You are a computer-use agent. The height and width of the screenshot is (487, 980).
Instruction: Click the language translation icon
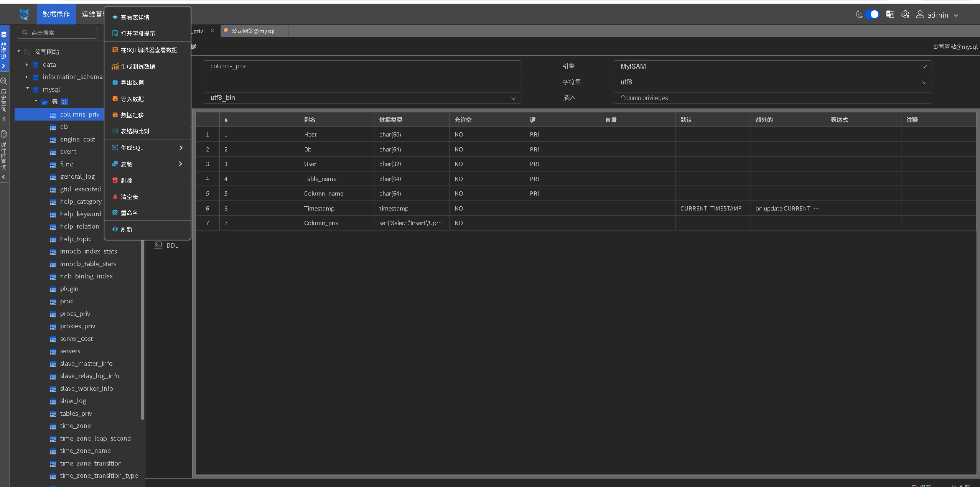pos(890,15)
